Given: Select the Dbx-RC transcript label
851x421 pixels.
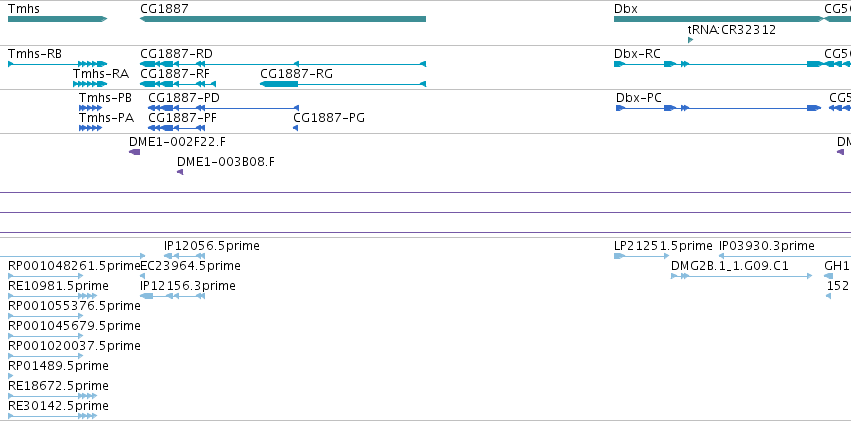Looking at the screenshot, I should [x=637, y=54].
